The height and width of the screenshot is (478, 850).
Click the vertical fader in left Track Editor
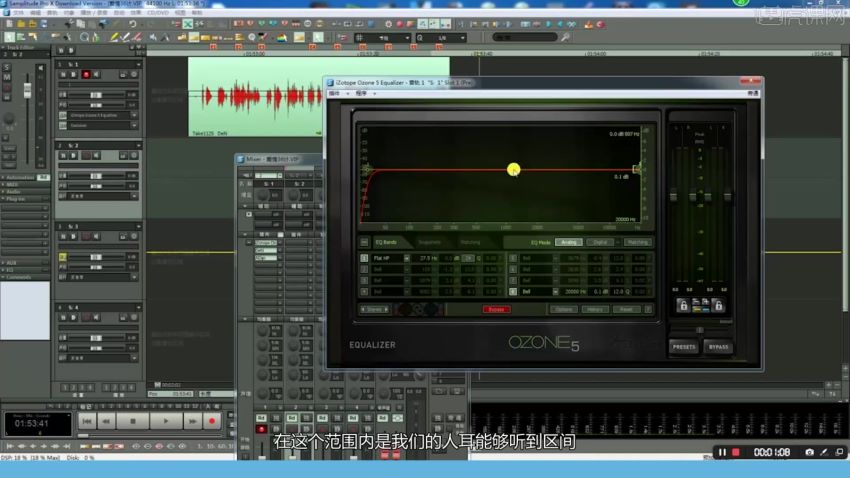point(27,90)
